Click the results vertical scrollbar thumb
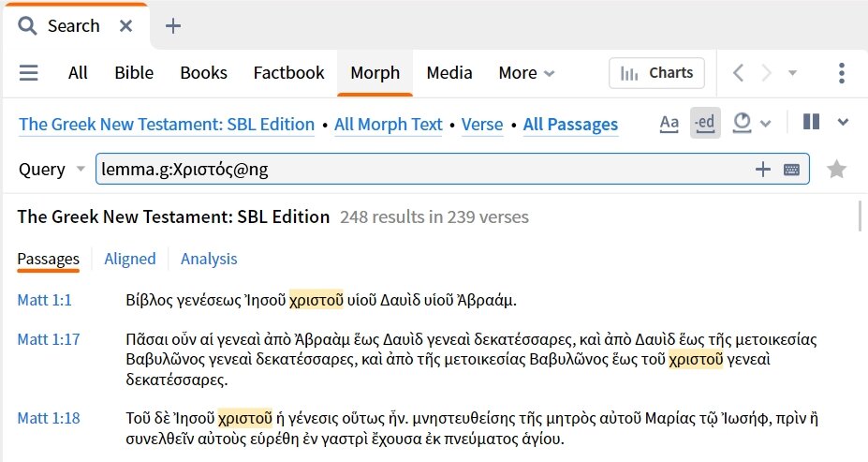 [x=860, y=216]
